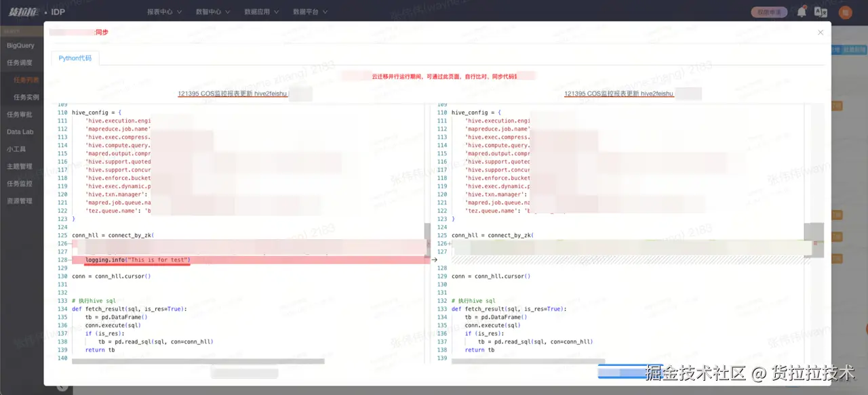
Task: Close the sync dialog with the X
Action: click(x=821, y=33)
